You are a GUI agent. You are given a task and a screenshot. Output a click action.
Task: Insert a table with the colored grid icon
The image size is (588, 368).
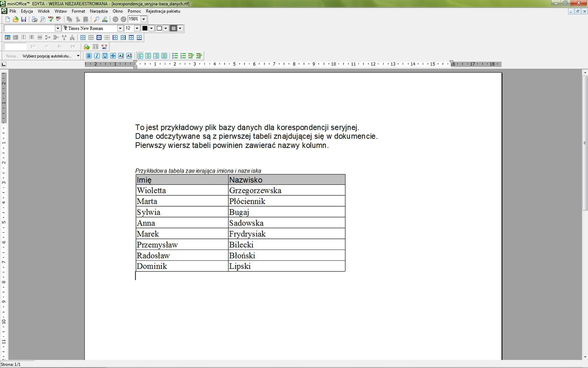pyautogui.click(x=7, y=38)
